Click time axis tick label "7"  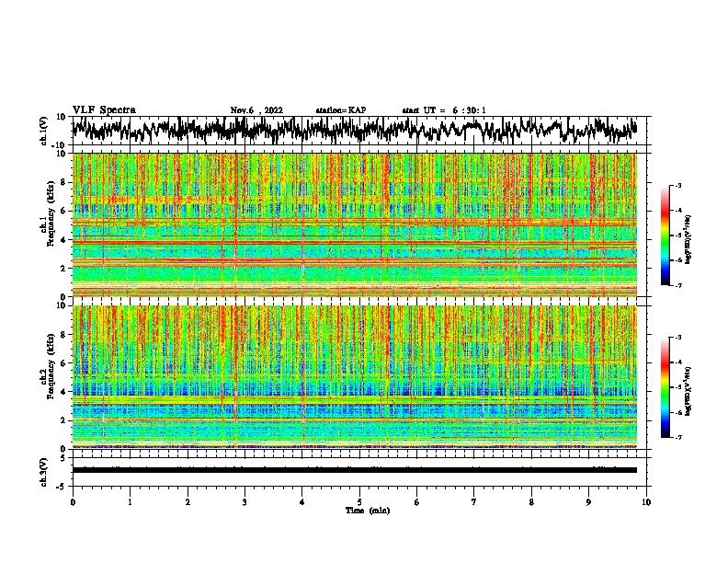point(474,502)
